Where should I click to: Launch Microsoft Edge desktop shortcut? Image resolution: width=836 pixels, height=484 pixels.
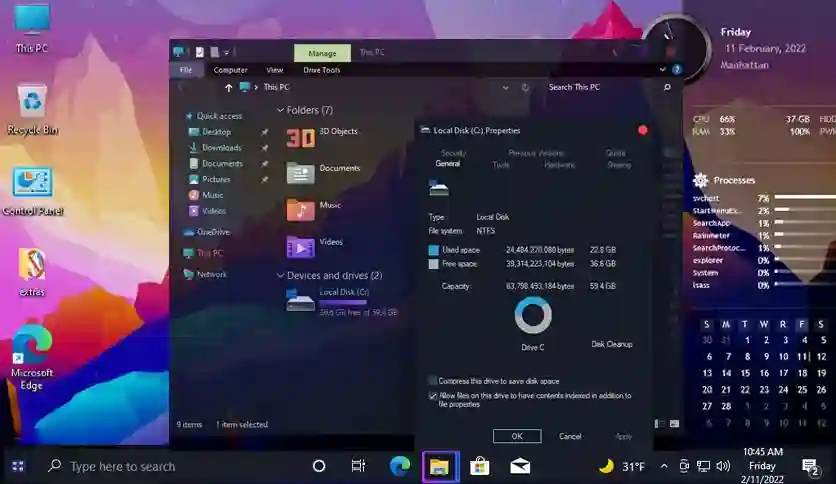32,357
